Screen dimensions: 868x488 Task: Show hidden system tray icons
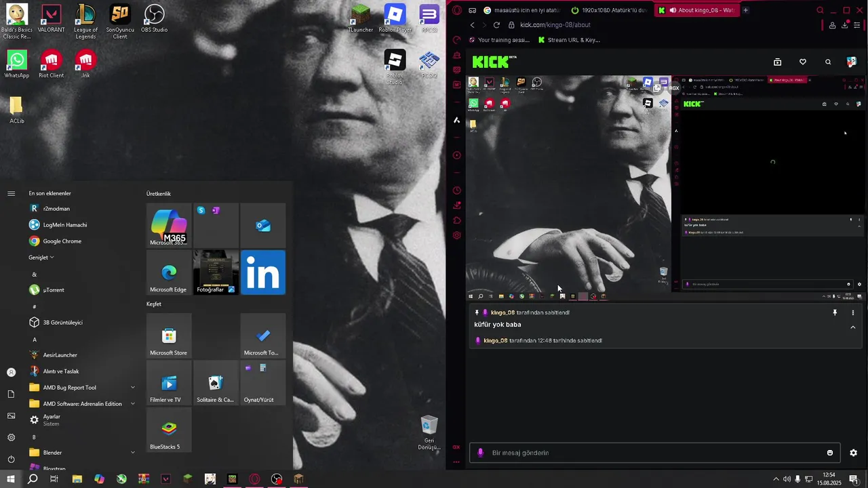[x=776, y=479]
